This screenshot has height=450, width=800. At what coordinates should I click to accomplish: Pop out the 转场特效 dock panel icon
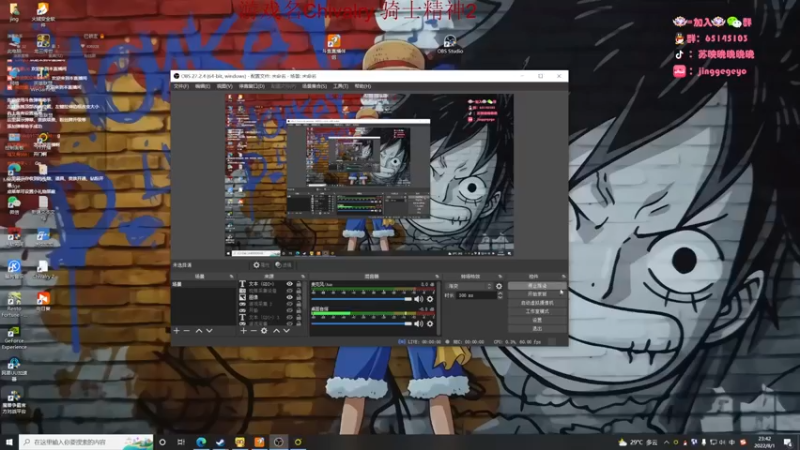click(x=500, y=277)
